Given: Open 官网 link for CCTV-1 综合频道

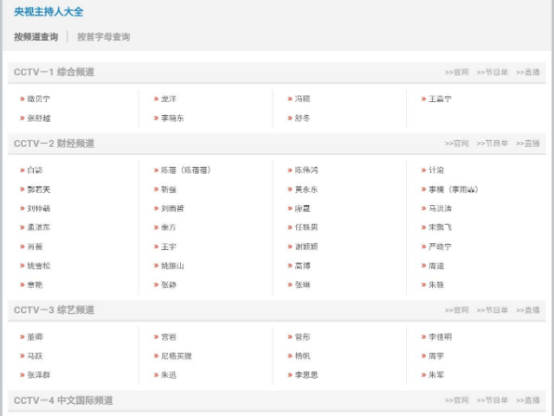Looking at the screenshot, I should 456,72.
